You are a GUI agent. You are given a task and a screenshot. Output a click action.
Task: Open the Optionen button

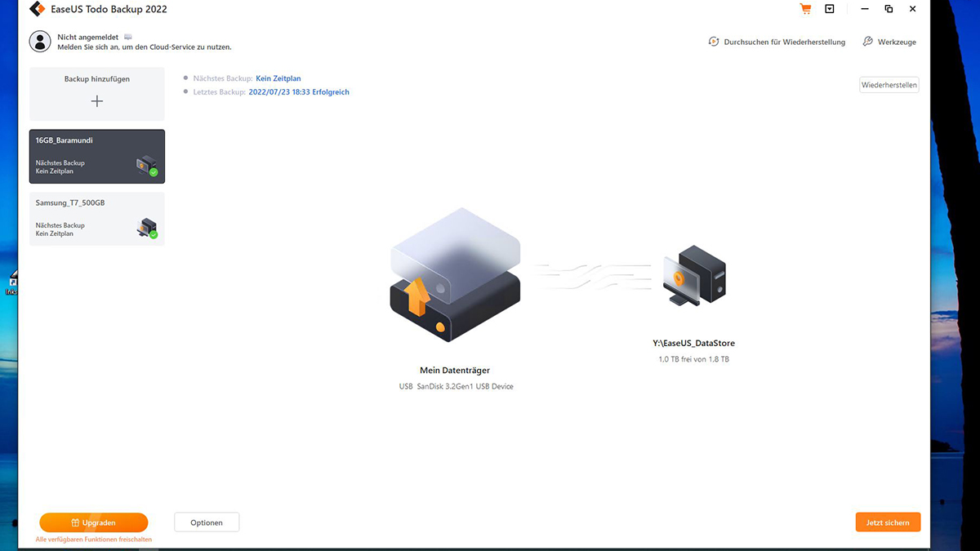(207, 522)
